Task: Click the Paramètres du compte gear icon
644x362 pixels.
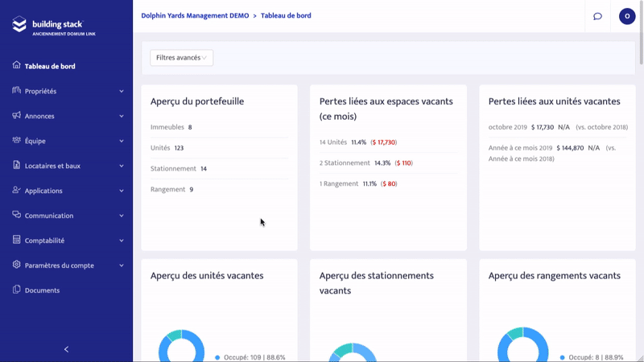Action: [16, 265]
